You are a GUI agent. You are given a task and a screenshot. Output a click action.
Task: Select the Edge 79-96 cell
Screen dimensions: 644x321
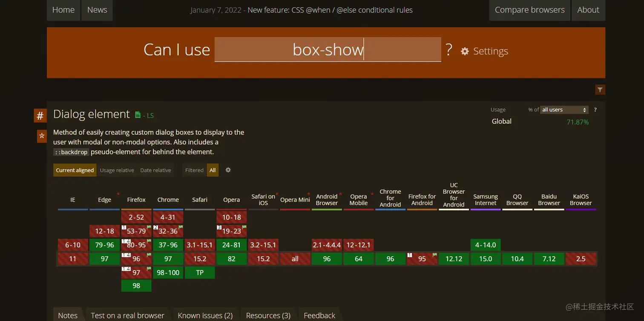(x=104, y=245)
